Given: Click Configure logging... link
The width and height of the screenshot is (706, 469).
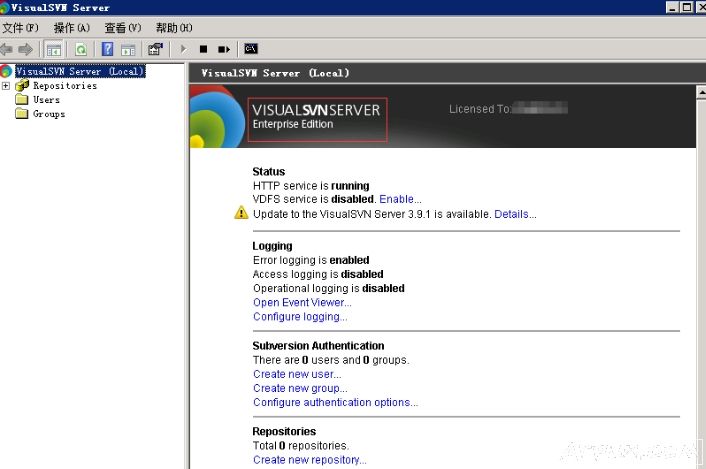Looking at the screenshot, I should [300, 316].
